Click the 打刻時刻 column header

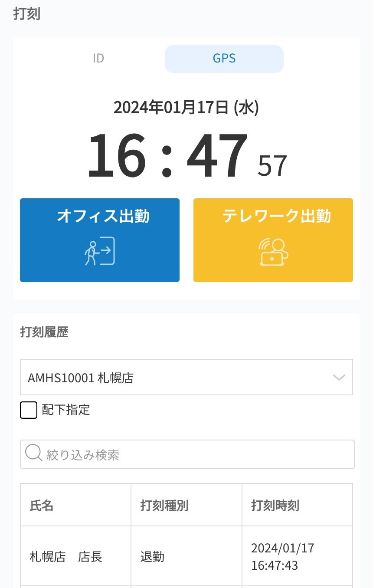click(x=275, y=506)
